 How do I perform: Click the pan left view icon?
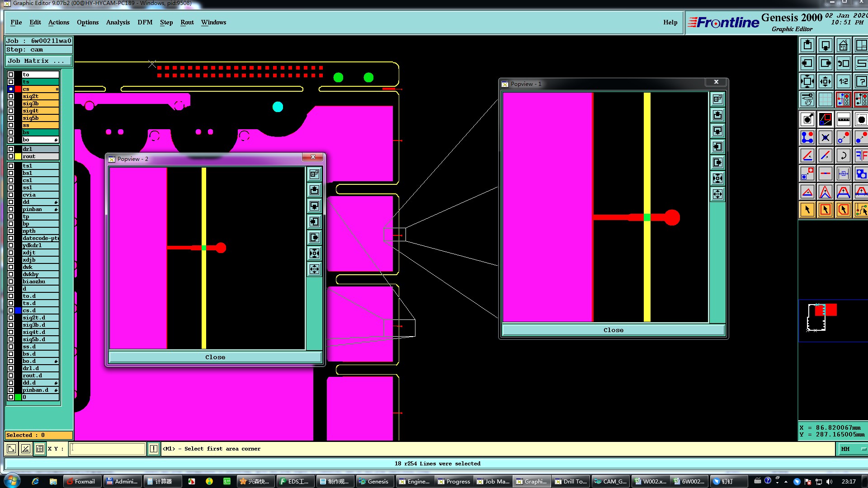pyautogui.click(x=807, y=64)
